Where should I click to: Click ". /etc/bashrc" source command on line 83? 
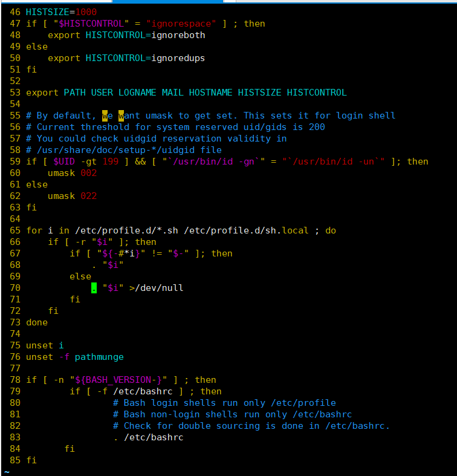tap(148, 437)
